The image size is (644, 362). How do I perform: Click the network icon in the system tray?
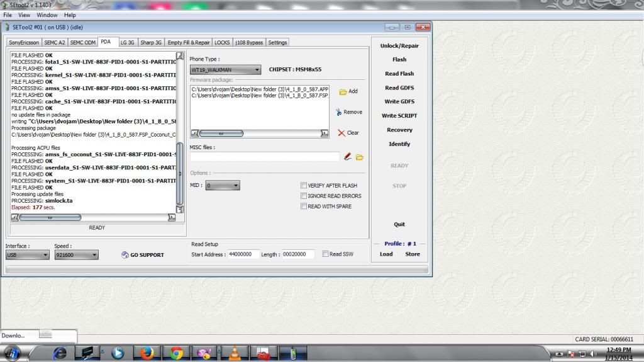[582, 354]
